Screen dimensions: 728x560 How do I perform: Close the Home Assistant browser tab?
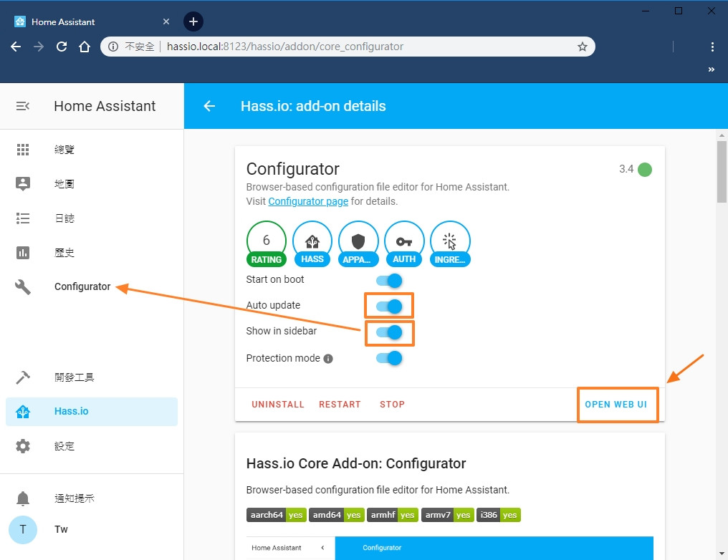click(x=166, y=21)
